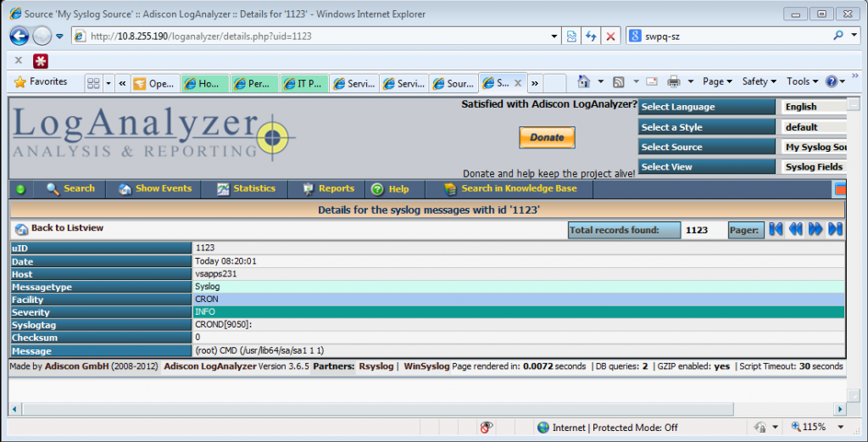Open a new blank tab
The width and height of the screenshot is (868, 442).
pos(554,84)
